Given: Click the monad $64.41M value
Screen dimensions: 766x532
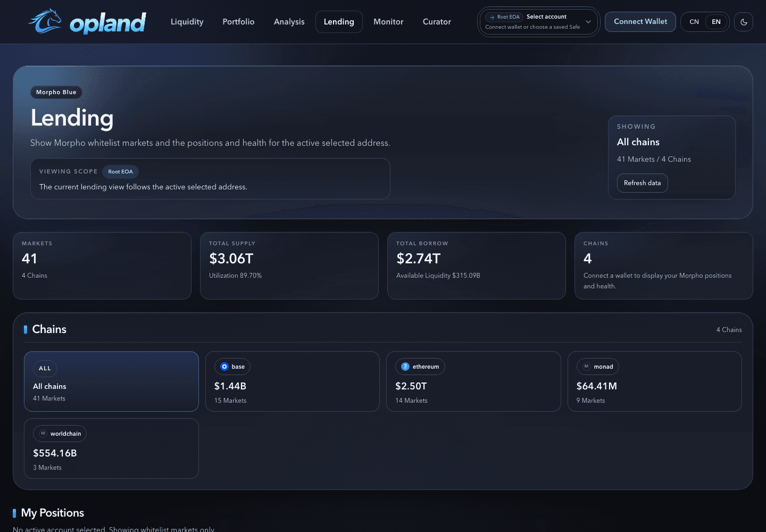Looking at the screenshot, I should (597, 386).
